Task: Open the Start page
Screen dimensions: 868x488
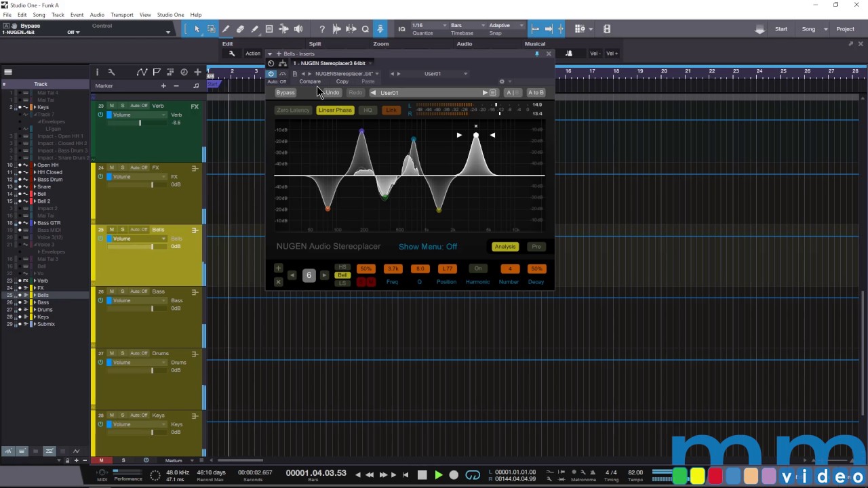Action: [x=781, y=29]
